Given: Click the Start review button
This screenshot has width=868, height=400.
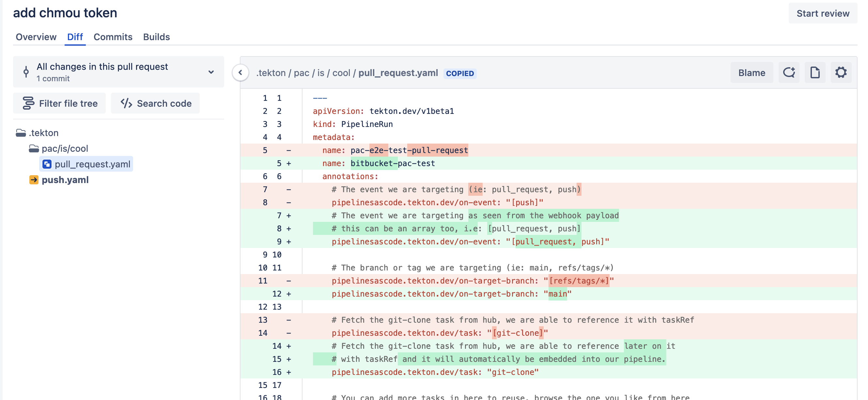Looking at the screenshot, I should click(823, 13).
